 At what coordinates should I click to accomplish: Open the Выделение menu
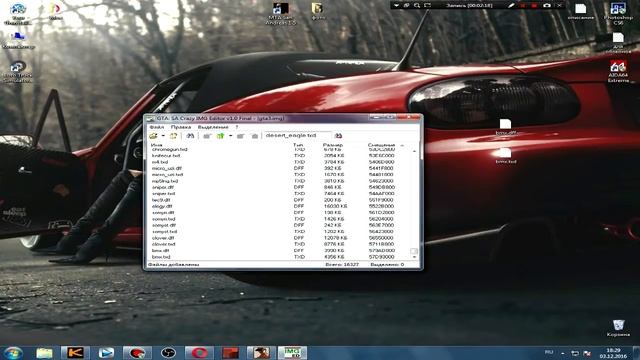pyautogui.click(x=213, y=127)
